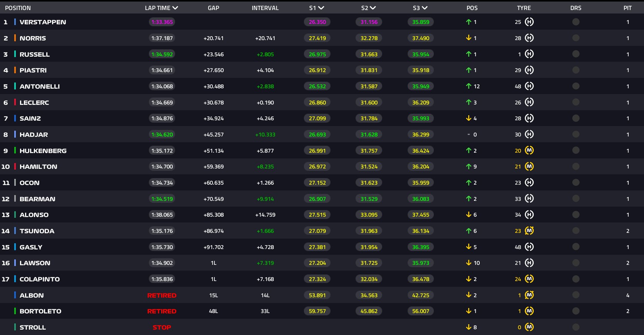The height and width of the screenshot is (335, 644).
Task: Click the TYRE column header
Action: pos(524,8)
